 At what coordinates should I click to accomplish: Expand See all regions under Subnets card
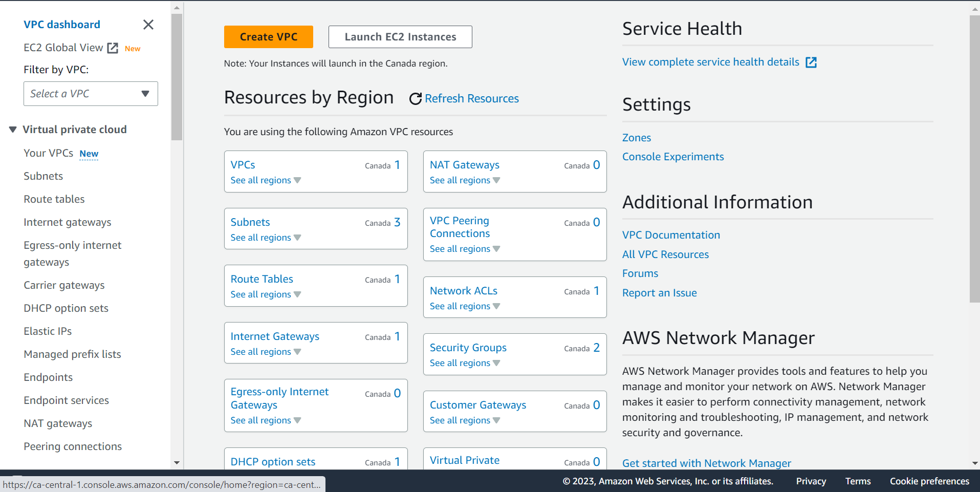[x=266, y=238]
